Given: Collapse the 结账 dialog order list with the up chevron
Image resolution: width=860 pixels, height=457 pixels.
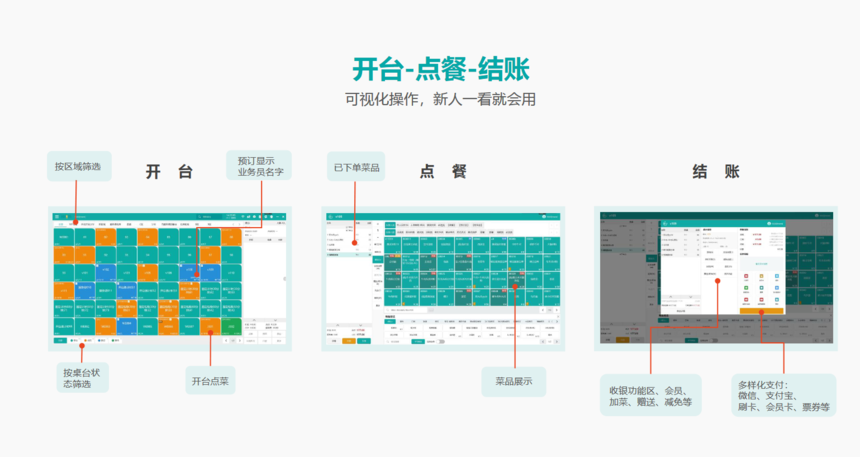Looking at the screenshot, I should coord(671,297).
